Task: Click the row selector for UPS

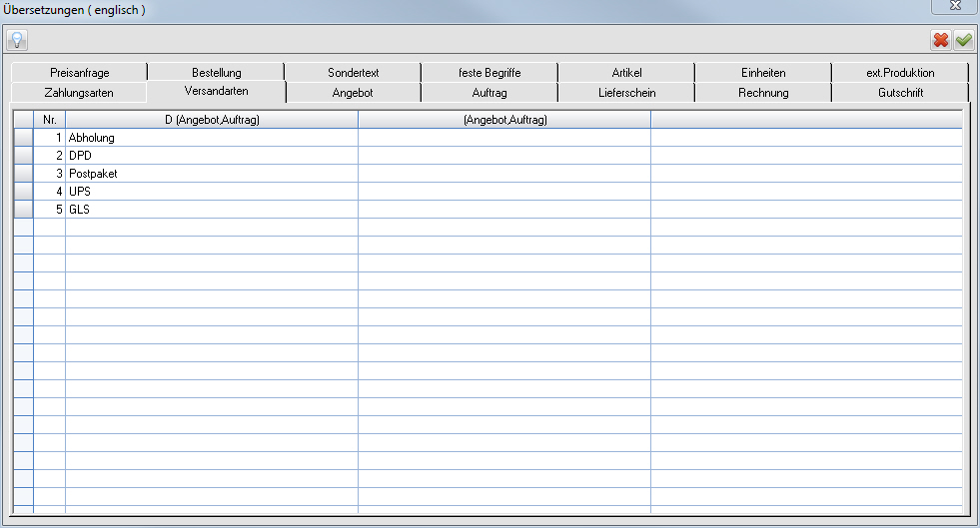Action: (x=24, y=191)
